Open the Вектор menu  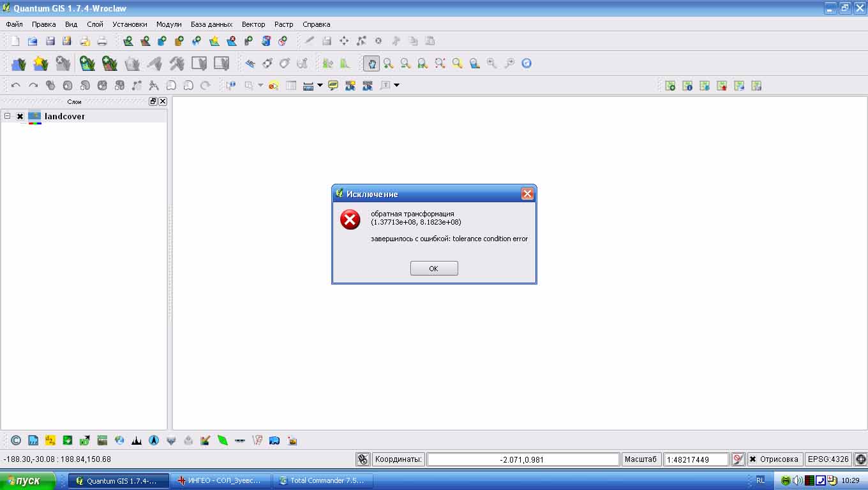pos(253,24)
